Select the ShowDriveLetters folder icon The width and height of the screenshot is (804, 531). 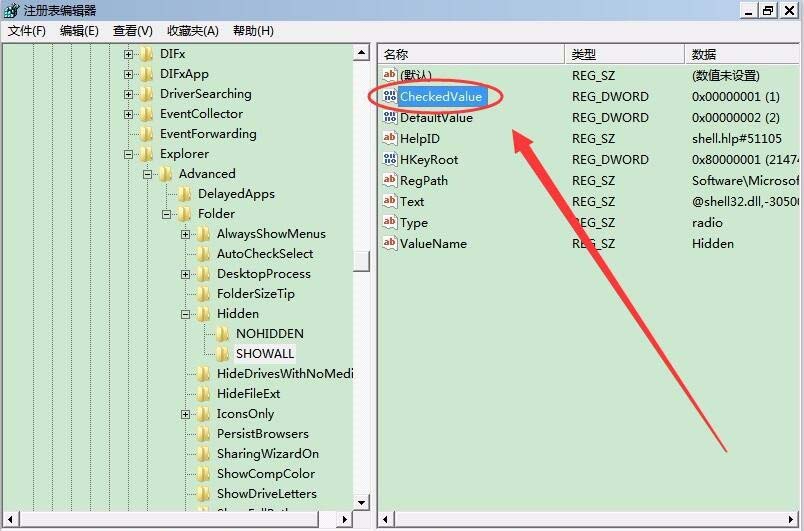pos(204,494)
